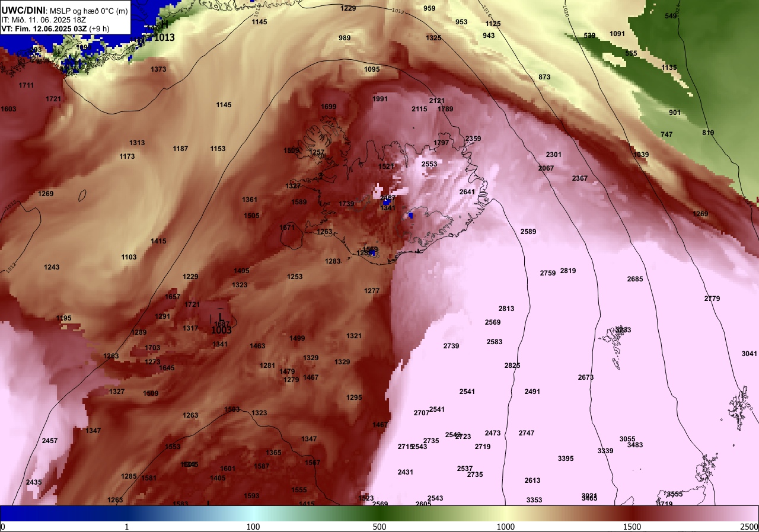The height and width of the screenshot is (532, 759).
Task: Click the height value 1153
Action: pos(218,149)
